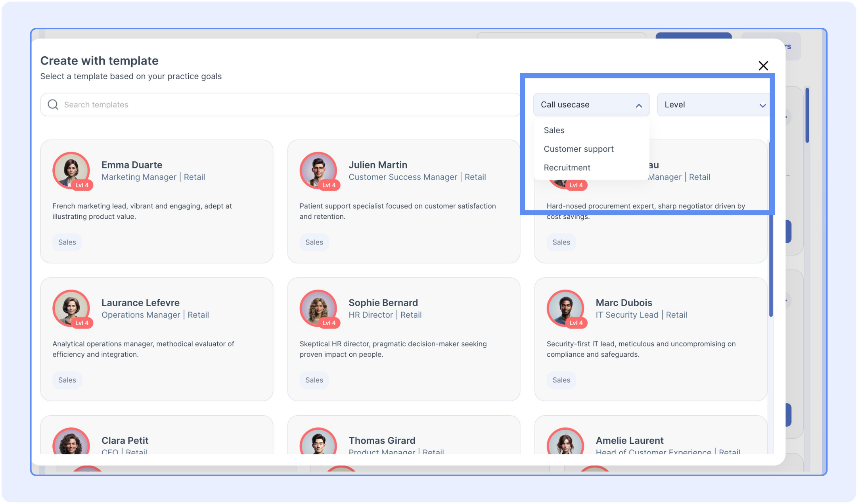
Task: Click Lvl 4 badge on Julien Martin
Action: 329,185
